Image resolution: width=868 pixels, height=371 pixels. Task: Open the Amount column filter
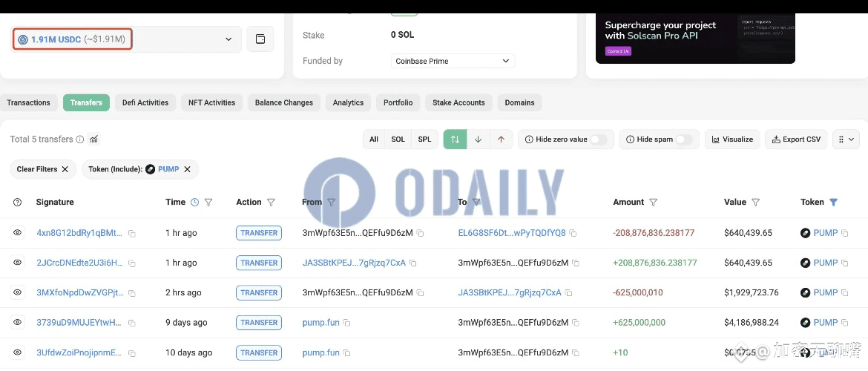(653, 203)
